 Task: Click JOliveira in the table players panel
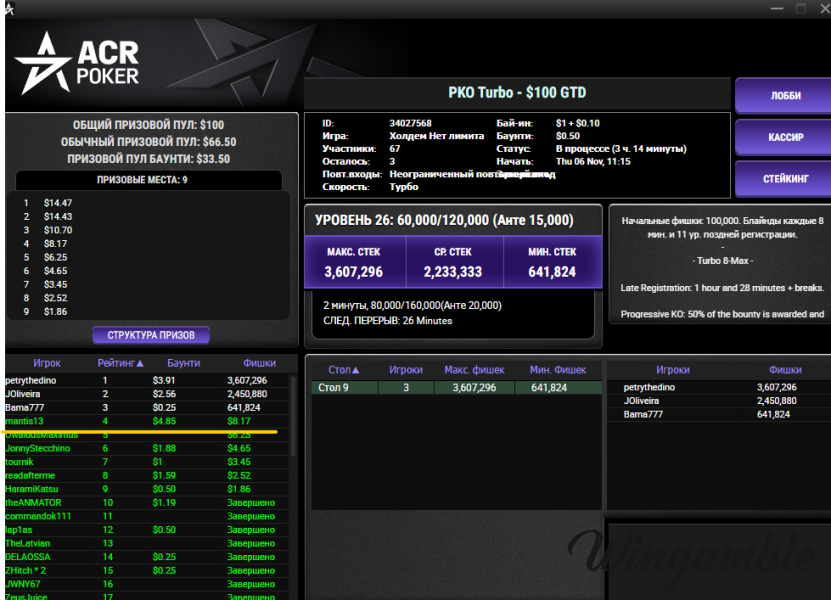coord(642,401)
